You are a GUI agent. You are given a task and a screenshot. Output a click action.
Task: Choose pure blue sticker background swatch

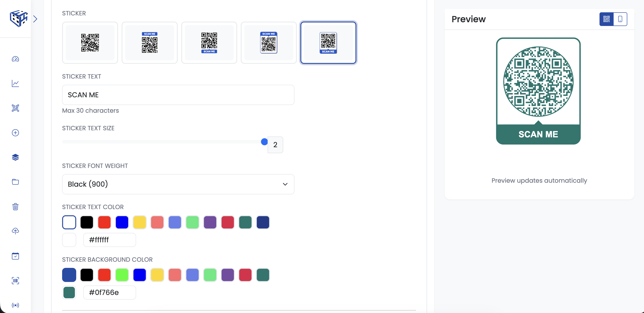[139, 275]
